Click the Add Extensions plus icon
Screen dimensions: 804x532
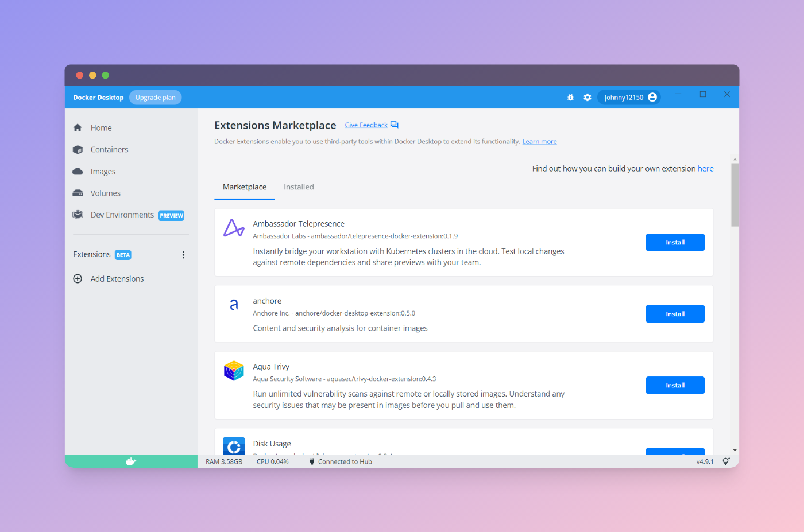click(x=78, y=278)
